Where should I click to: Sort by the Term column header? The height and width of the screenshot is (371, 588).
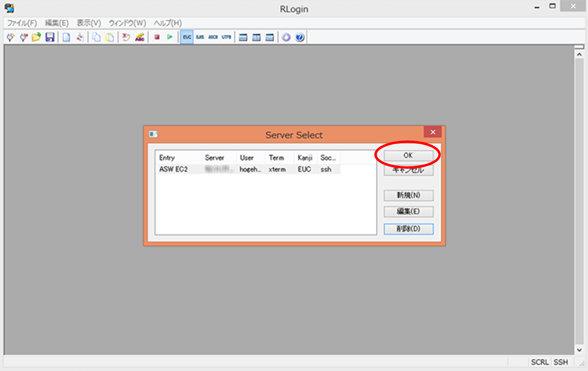click(279, 158)
